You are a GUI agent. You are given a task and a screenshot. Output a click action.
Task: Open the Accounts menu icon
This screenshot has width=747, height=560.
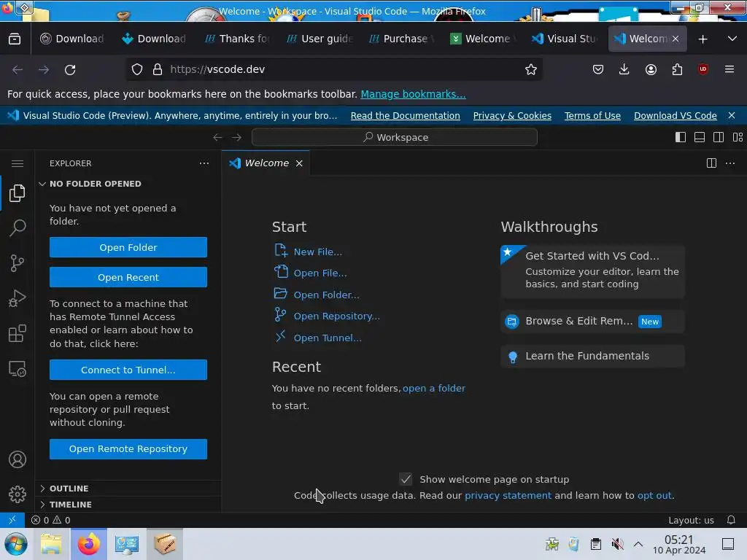[x=18, y=459]
